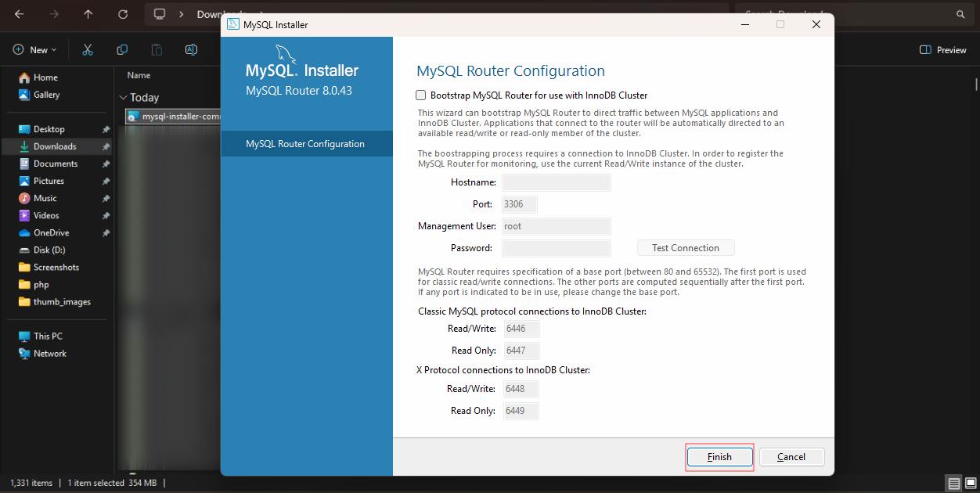Click the Finish button
This screenshot has width=980, height=493.
pos(719,457)
